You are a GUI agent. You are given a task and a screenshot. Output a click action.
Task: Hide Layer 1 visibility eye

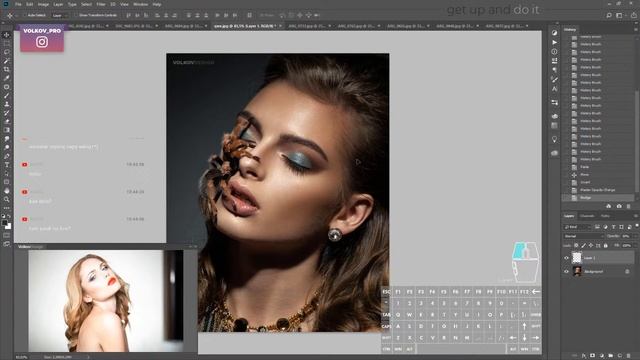[x=567, y=258]
